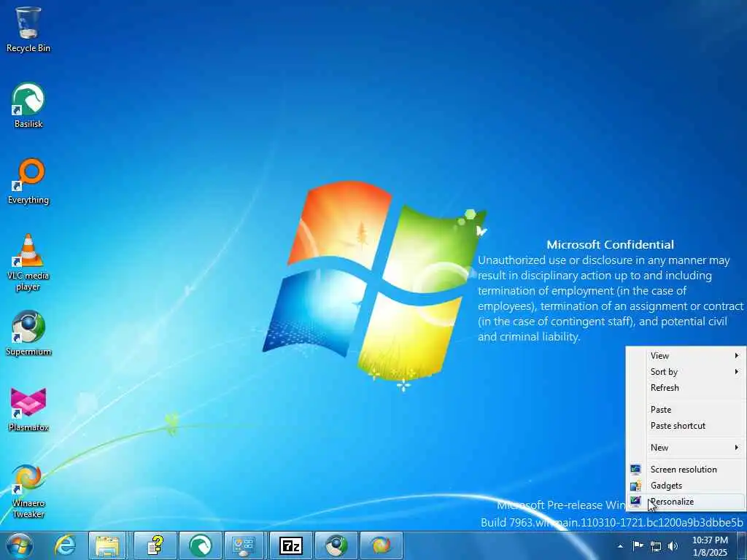Switch to the Supermium taskbar button

(x=336, y=545)
